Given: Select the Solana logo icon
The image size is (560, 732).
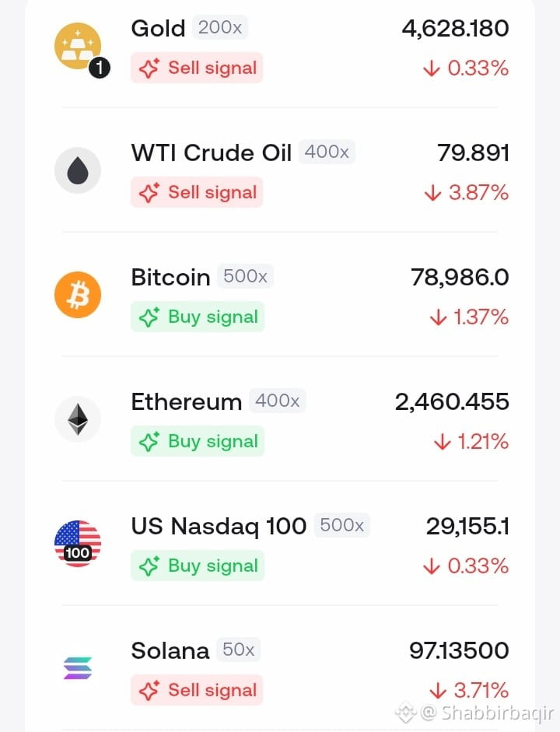Looking at the screenshot, I should 78,668.
